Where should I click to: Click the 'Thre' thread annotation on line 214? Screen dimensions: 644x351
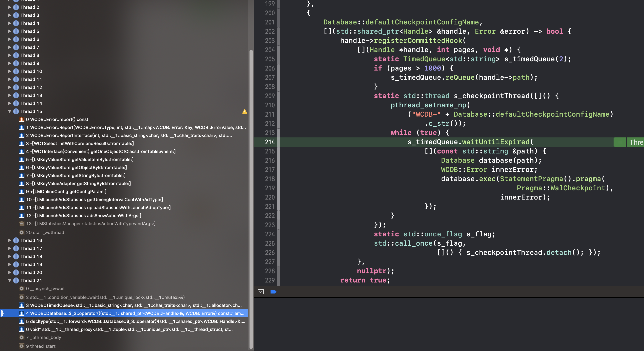click(636, 142)
